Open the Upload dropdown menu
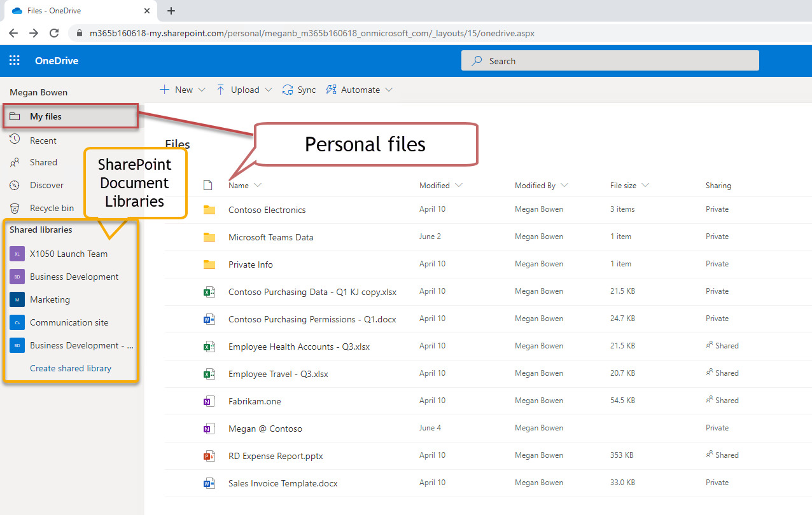 coord(244,90)
